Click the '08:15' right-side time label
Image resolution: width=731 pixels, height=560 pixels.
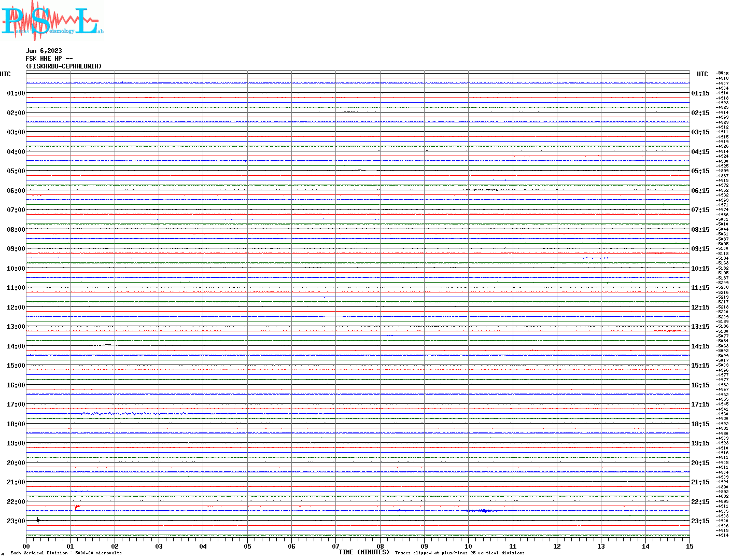(700, 230)
